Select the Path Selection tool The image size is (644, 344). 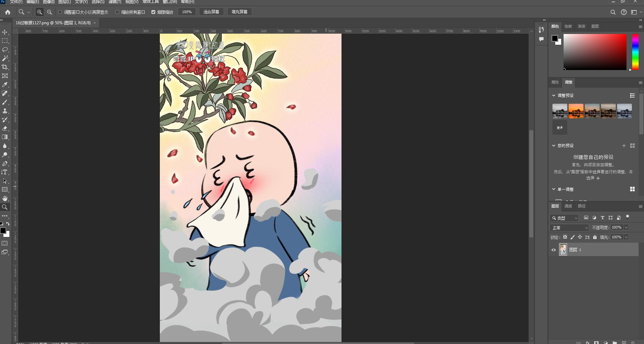[x=5, y=181]
